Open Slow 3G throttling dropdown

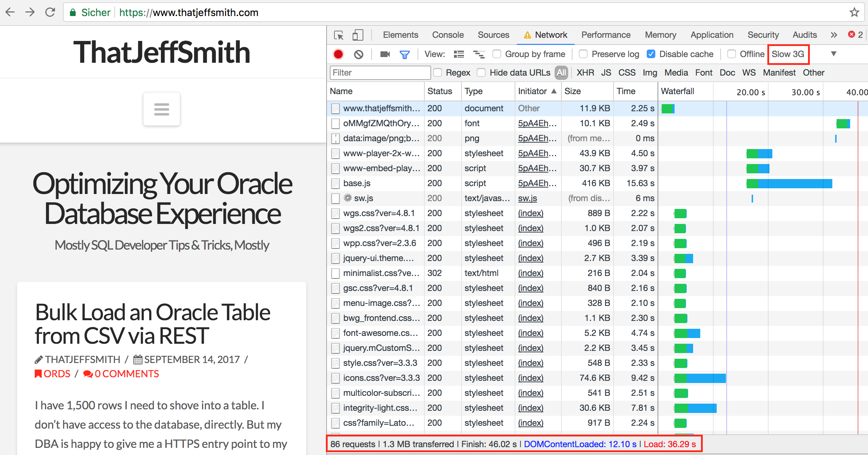tap(788, 54)
